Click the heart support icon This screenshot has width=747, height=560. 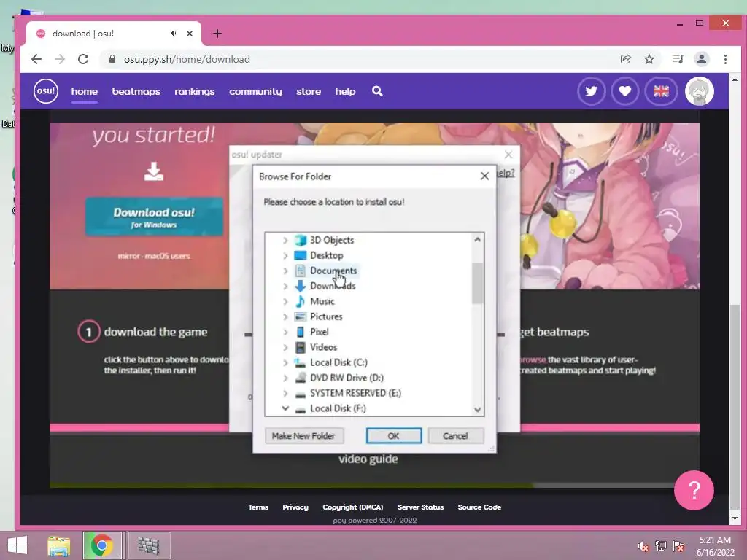coord(625,91)
